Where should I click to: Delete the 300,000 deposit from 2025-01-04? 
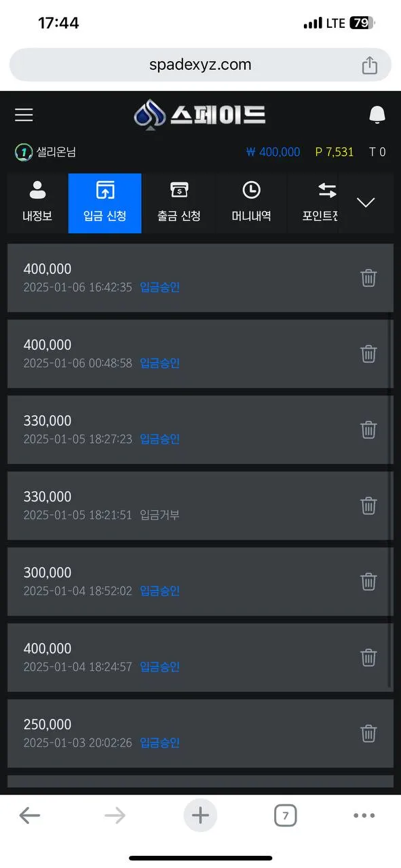point(368,581)
